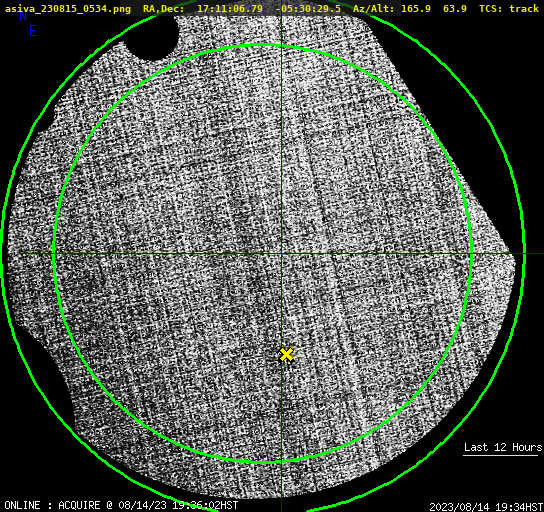Click the RA,Dec label in header
The width and height of the screenshot is (544, 512).
click(163, 9)
